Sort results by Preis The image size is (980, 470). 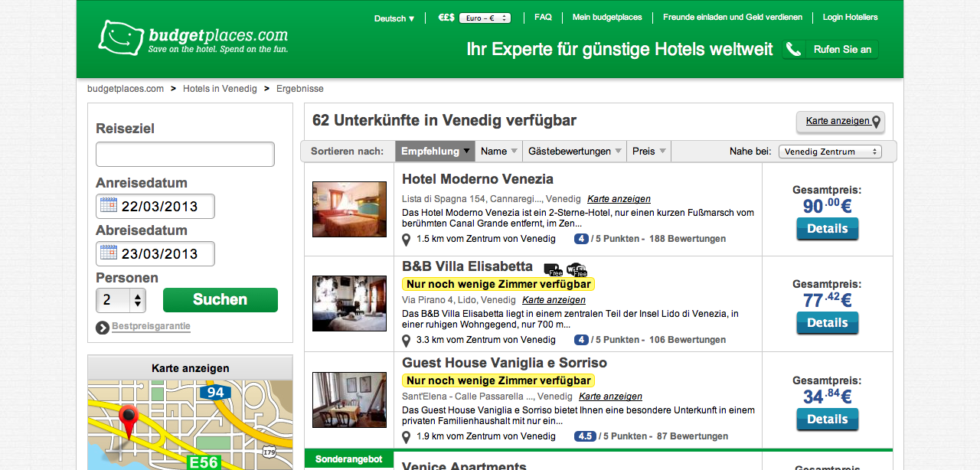tap(648, 152)
